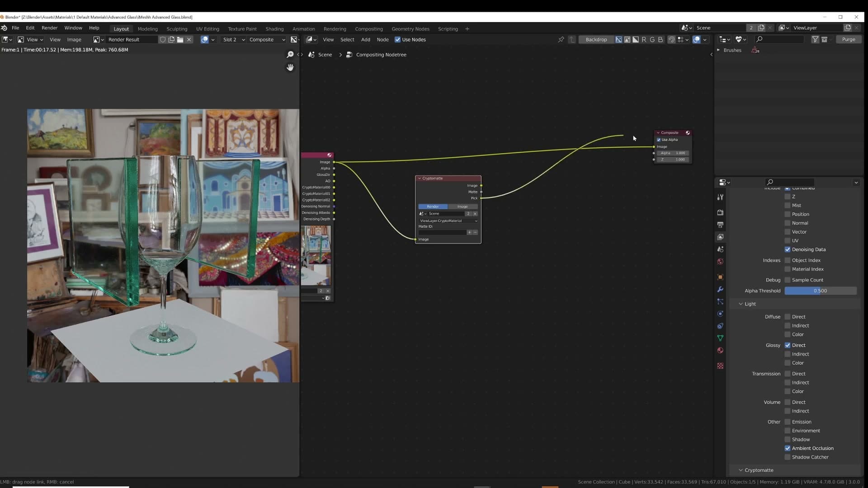
Task: Click the Backdrop button
Action: point(596,40)
